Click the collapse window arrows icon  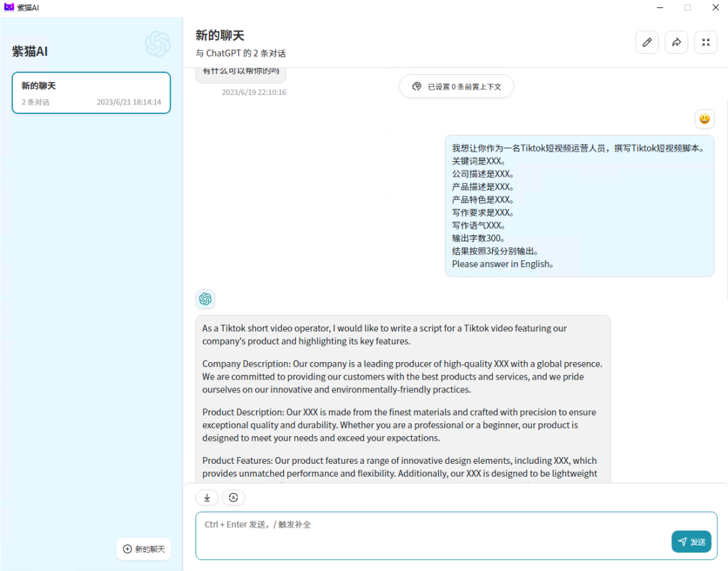pos(706,42)
